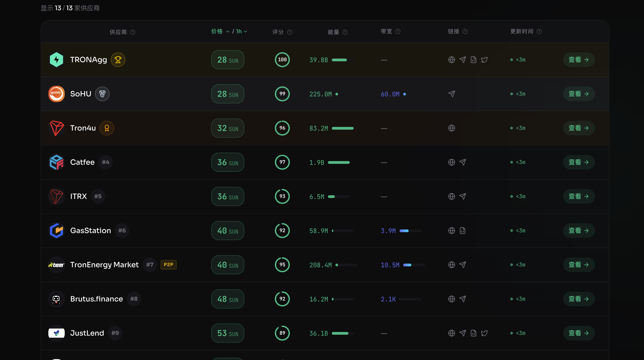644x360 pixels.
Task: Click GasStation bandwidth bar 3.9M
Action: point(410,231)
